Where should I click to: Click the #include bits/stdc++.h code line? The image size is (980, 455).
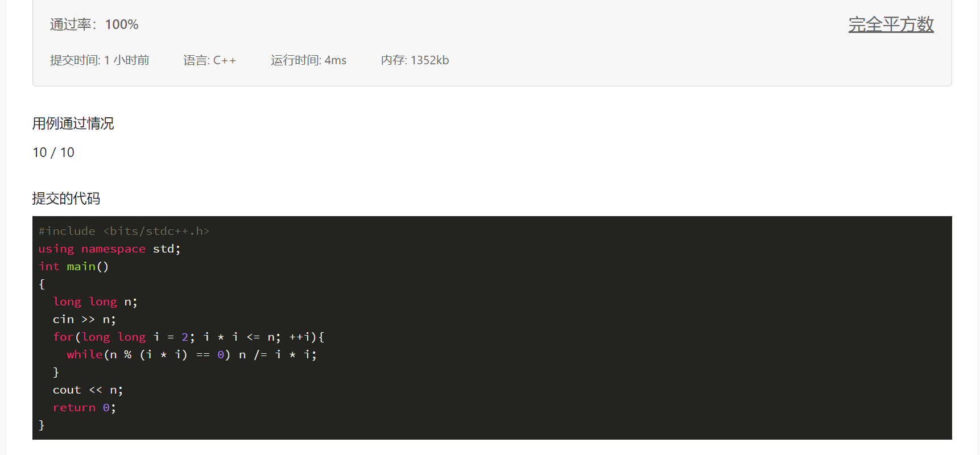pyautogui.click(x=124, y=231)
